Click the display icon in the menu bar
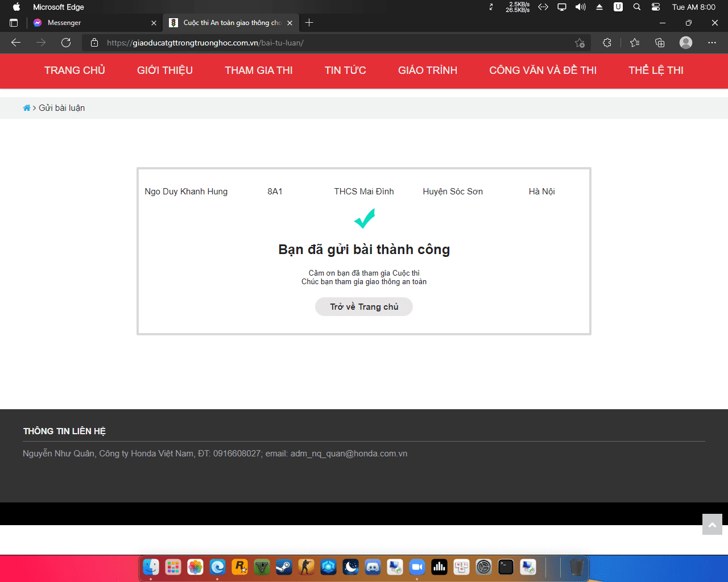Screen dimensions: 728x582 point(562,7)
